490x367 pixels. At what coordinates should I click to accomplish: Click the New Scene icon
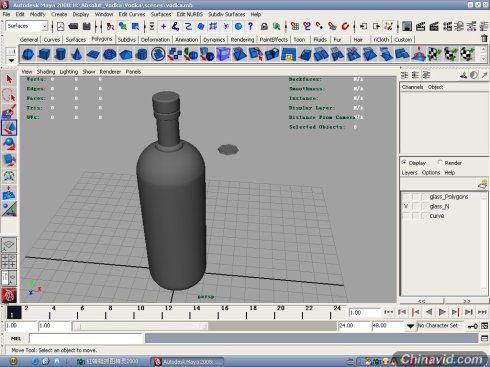click(x=60, y=26)
